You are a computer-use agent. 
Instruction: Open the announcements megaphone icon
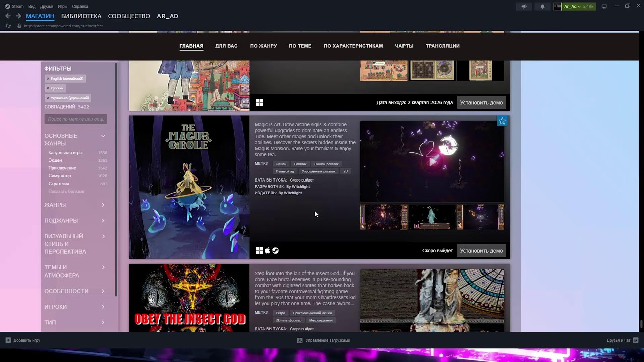tap(524, 7)
